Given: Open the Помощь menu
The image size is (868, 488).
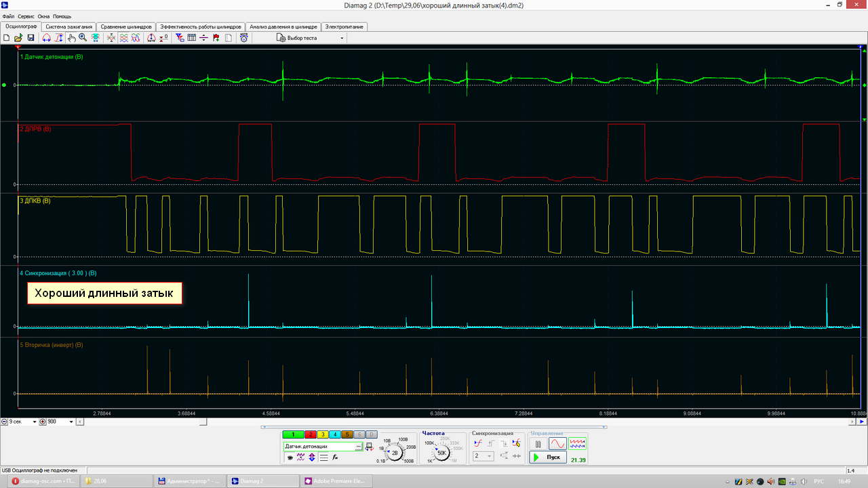Looking at the screenshot, I should click(x=62, y=16).
